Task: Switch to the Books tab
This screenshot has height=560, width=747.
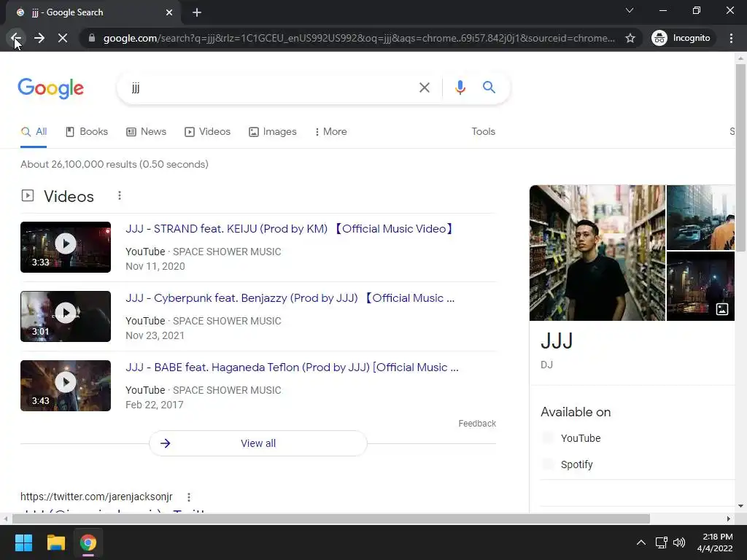Action: click(87, 132)
